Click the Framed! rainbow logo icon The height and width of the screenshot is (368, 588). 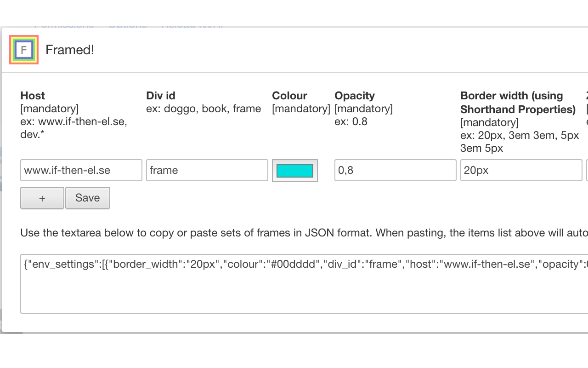[24, 50]
